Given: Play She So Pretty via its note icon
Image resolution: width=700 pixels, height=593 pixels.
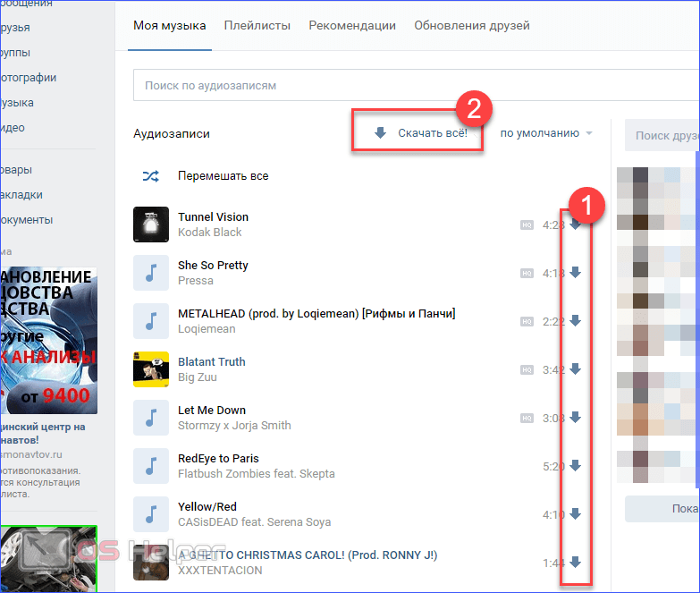Looking at the screenshot, I should tap(151, 273).
